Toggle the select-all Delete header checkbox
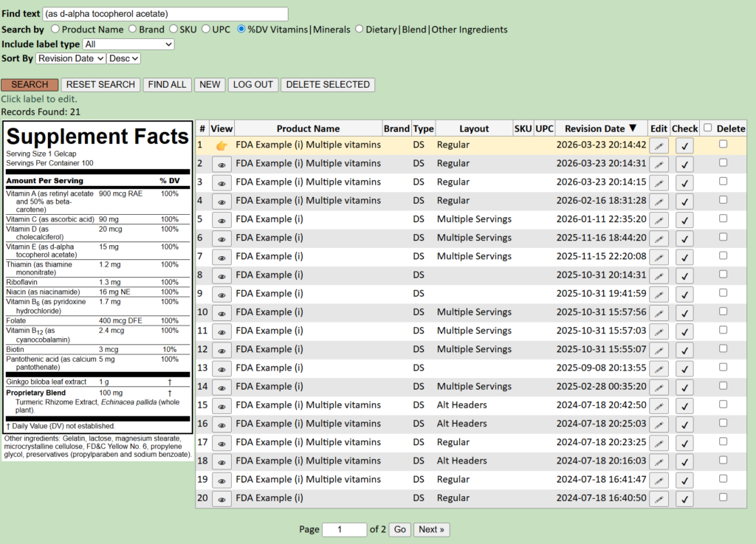The width and height of the screenshot is (756, 544). (707, 128)
